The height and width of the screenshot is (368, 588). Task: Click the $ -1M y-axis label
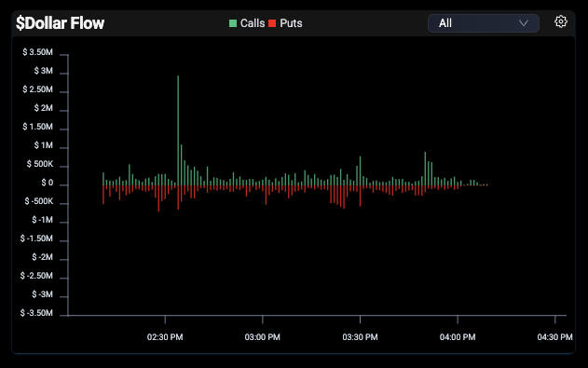[x=42, y=220]
